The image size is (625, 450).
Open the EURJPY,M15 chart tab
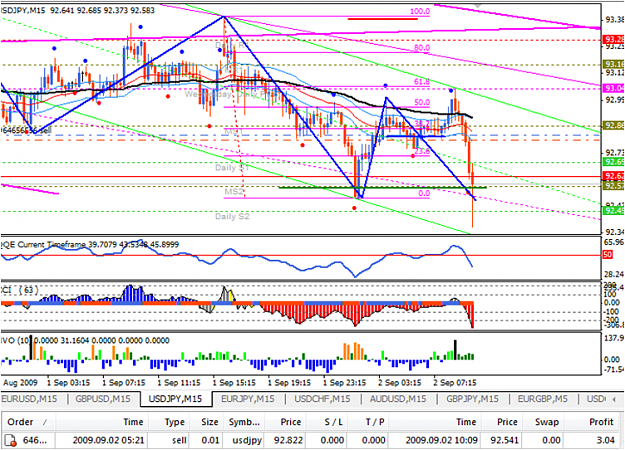[248, 399]
